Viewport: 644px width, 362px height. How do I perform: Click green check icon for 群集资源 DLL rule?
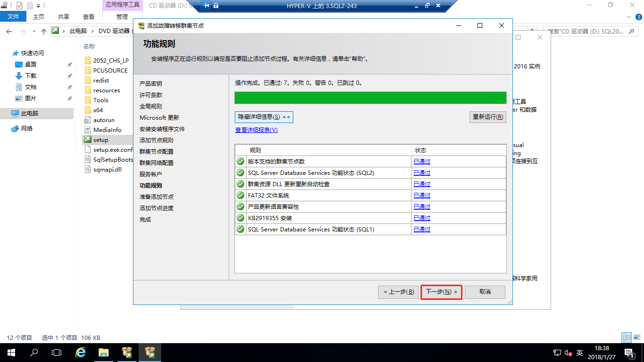click(240, 184)
